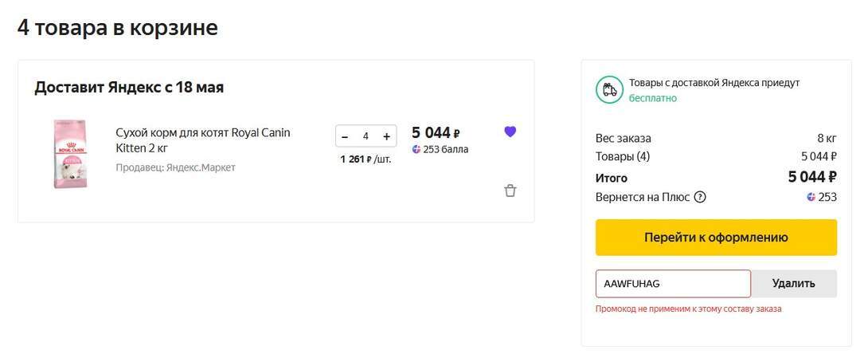868x358 pixels.
Task: Open the question mark help by Вернется на Плюс
Action: 700,197
